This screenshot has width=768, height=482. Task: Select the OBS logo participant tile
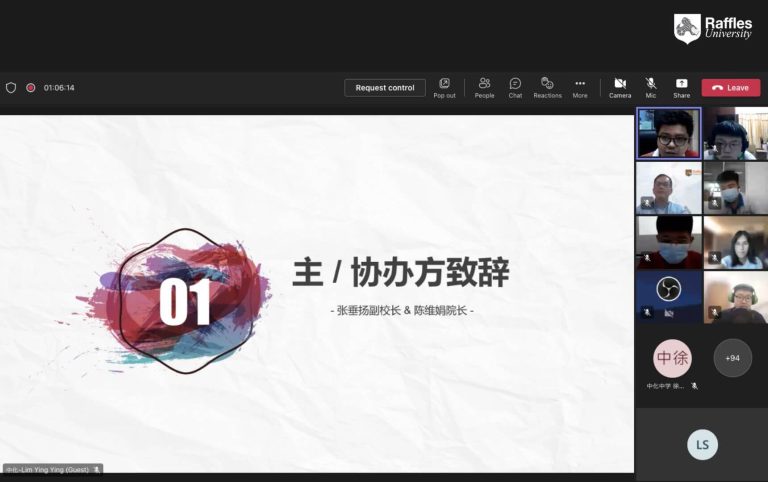click(668, 296)
